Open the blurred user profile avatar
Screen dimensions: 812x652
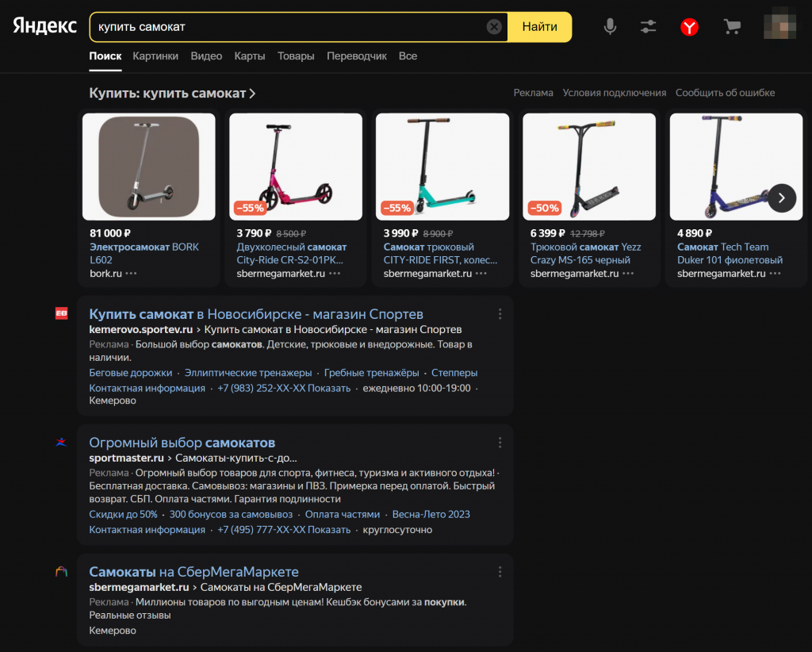click(x=780, y=24)
